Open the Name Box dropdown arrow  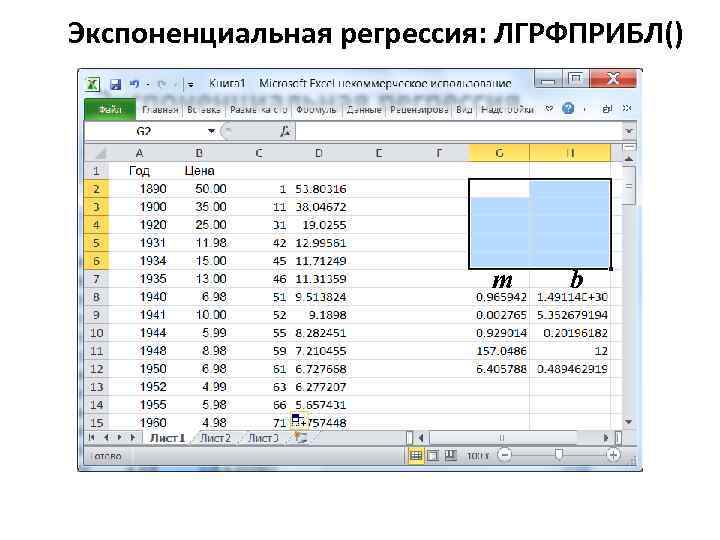(x=211, y=131)
